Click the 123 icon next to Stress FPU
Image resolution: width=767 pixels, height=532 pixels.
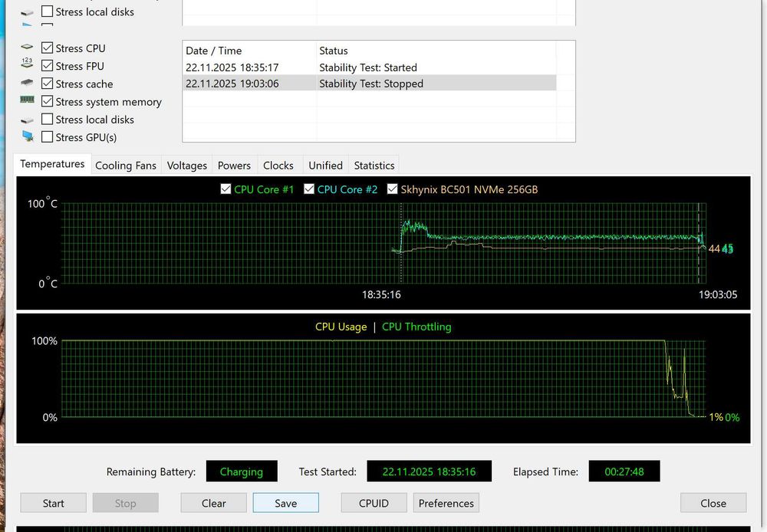[27, 65]
